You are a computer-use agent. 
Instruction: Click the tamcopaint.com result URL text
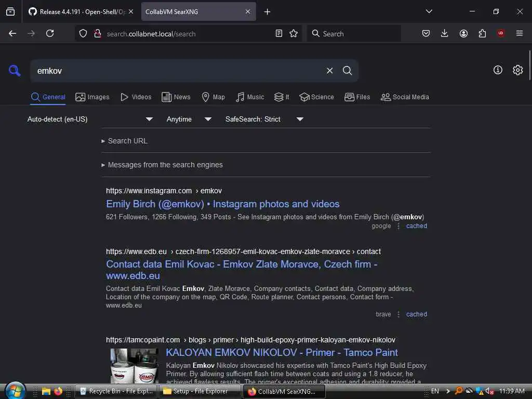click(250, 340)
